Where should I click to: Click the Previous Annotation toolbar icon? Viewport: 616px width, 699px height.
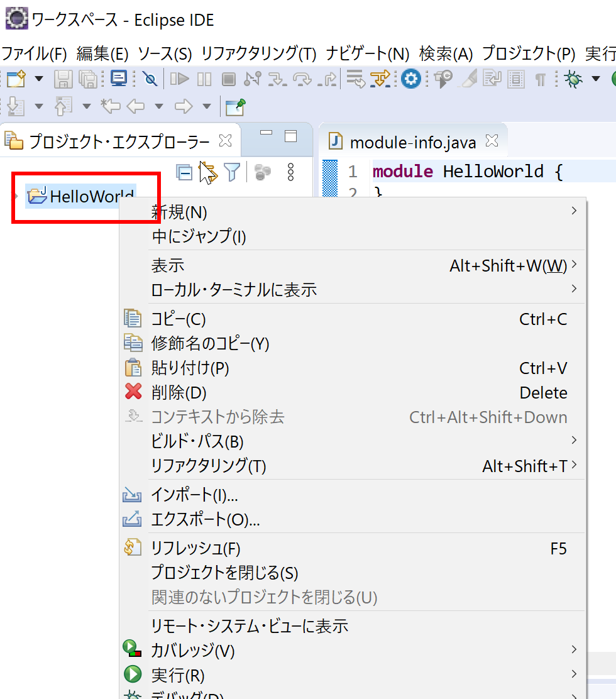tap(63, 106)
